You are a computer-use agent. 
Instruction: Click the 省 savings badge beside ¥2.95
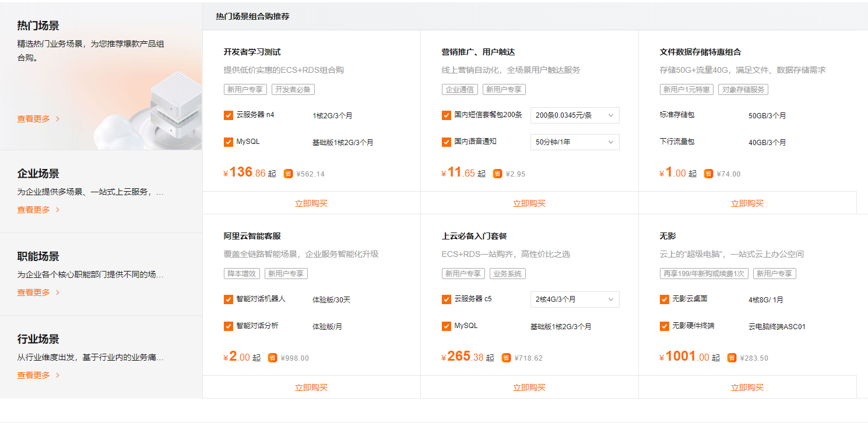coord(497,174)
